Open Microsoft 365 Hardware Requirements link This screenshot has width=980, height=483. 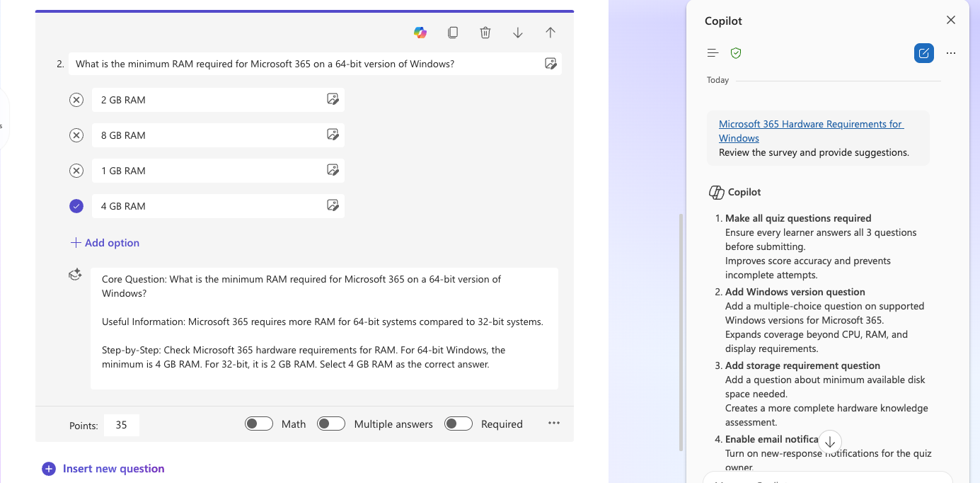pos(811,131)
